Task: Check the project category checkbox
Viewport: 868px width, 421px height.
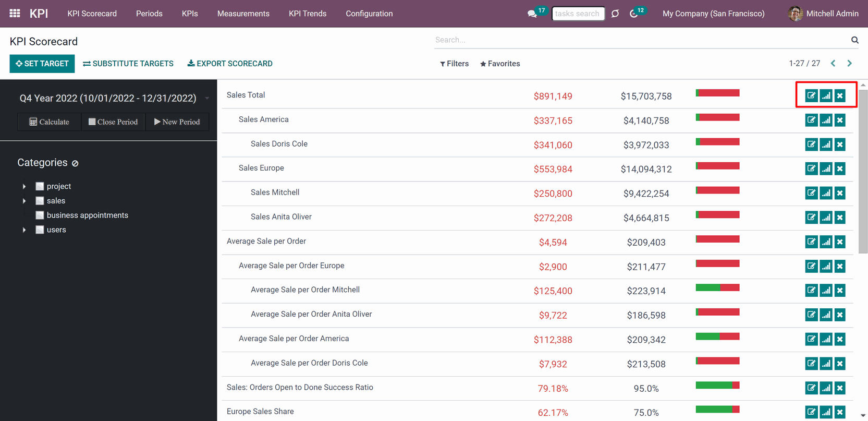Action: coord(40,186)
